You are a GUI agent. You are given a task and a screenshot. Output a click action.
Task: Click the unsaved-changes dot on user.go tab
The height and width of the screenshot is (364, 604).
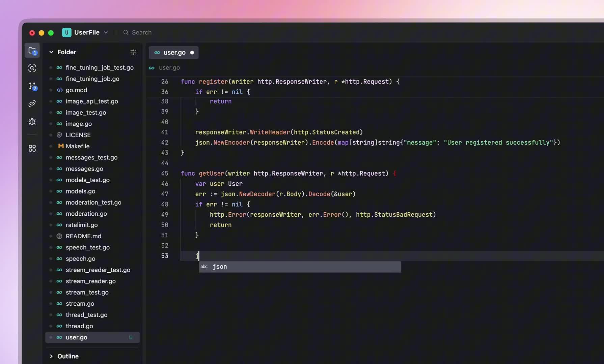click(192, 53)
